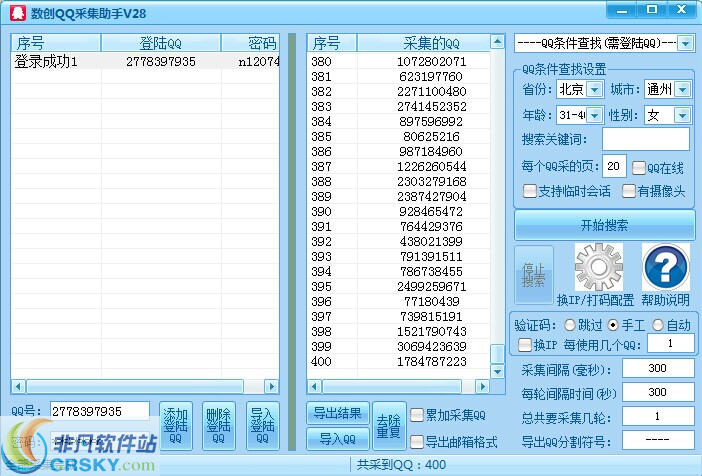The height and width of the screenshot is (476, 702).
Task: Click the QQ号 input field
Action: point(100,411)
